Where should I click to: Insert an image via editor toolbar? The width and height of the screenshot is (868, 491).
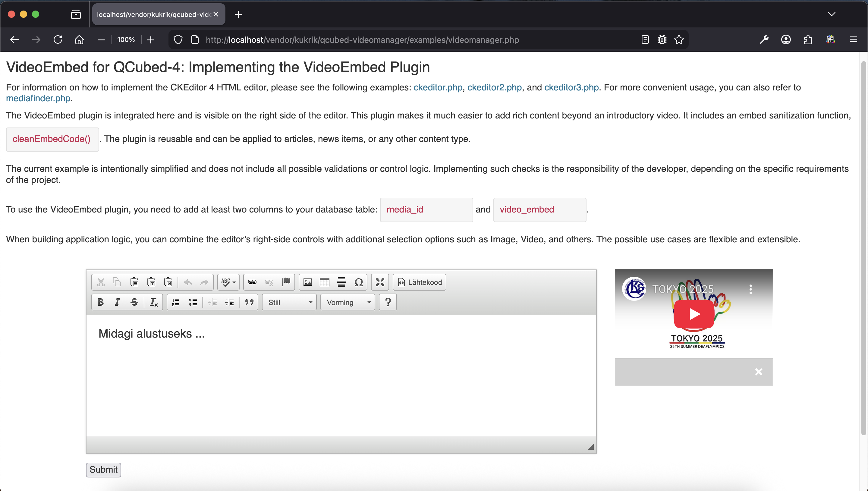307,282
